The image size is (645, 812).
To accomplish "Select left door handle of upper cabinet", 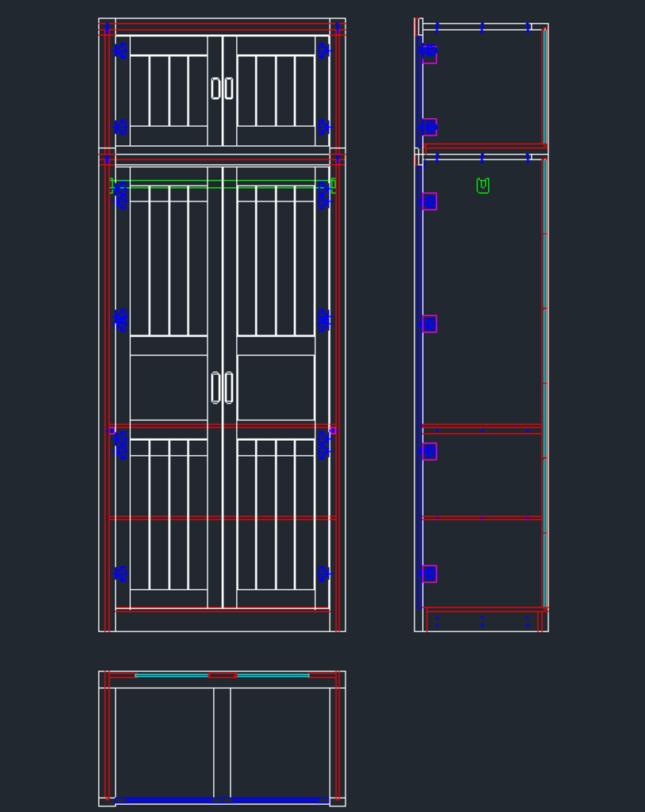I will click(216, 88).
